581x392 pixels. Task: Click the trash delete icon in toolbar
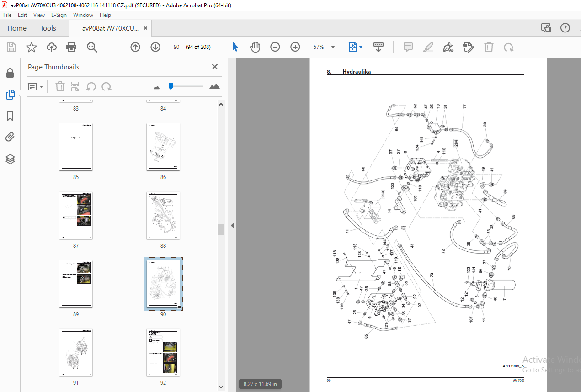pyautogui.click(x=489, y=47)
